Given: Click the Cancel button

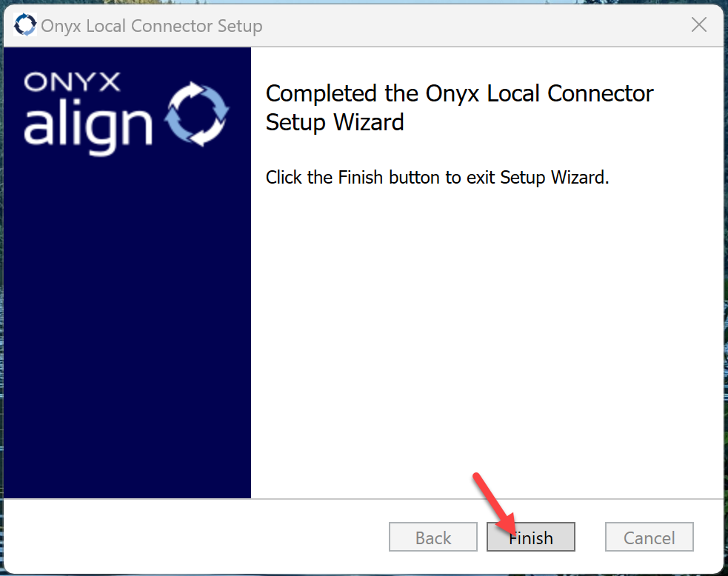Looking at the screenshot, I should (x=649, y=537).
